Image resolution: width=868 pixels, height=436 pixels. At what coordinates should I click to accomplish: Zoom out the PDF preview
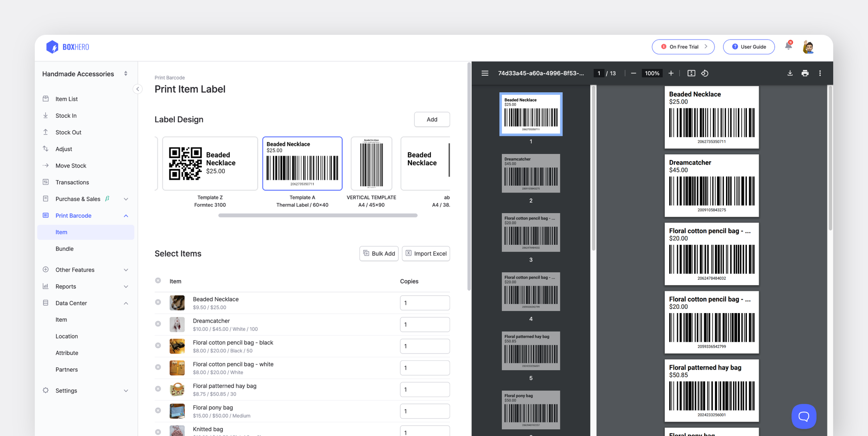coord(633,73)
